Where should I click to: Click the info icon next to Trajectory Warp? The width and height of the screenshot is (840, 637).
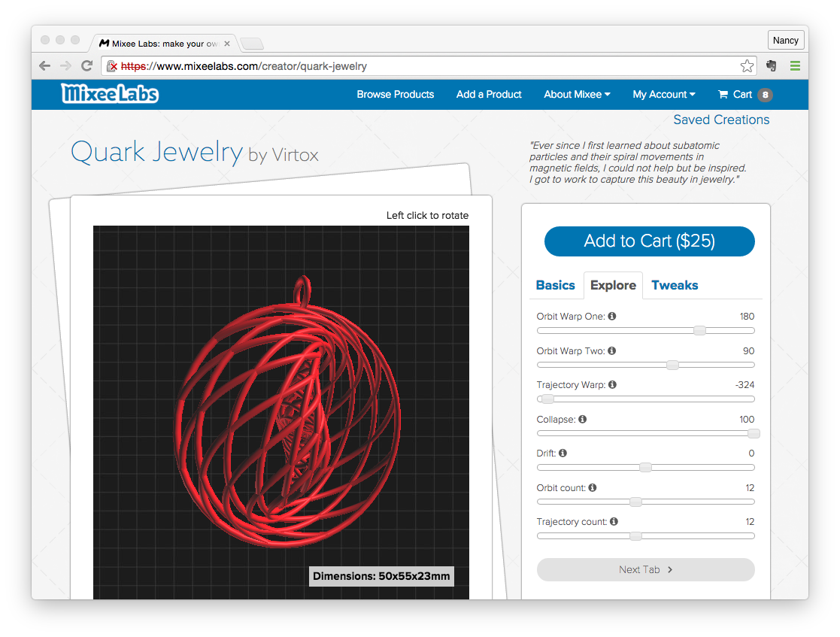tap(612, 385)
